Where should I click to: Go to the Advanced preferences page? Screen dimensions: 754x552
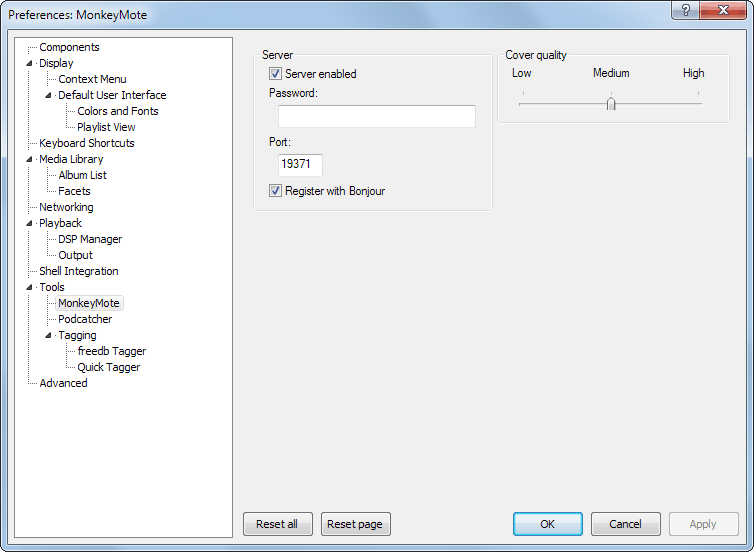(x=63, y=383)
